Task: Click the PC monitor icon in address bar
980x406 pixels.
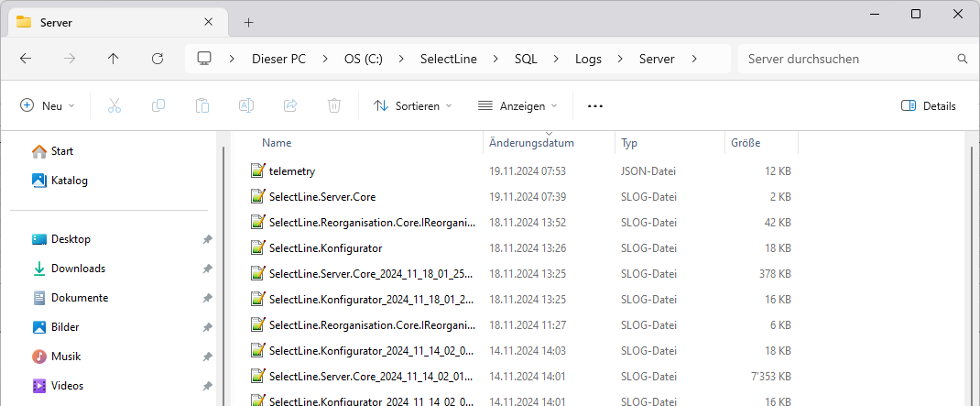Action: pos(203,58)
